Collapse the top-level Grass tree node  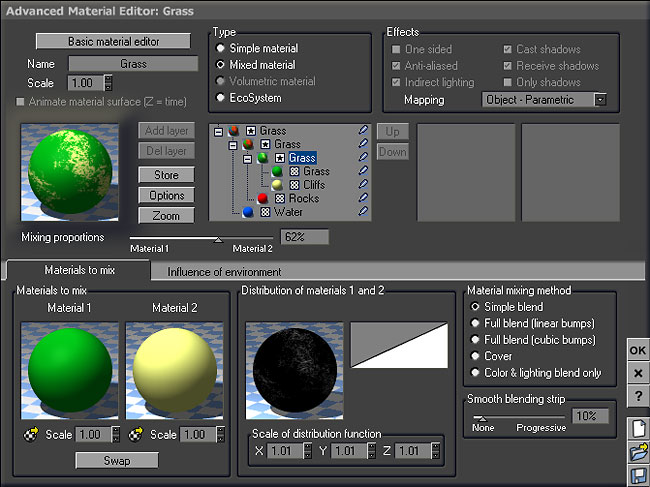pos(219,131)
